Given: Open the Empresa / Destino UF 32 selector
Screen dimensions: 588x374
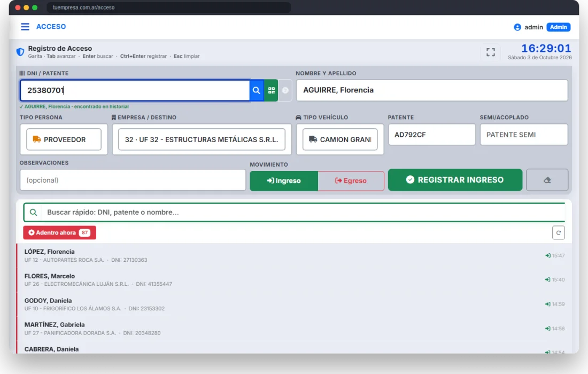Looking at the screenshot, I should [x=202, y=139].
